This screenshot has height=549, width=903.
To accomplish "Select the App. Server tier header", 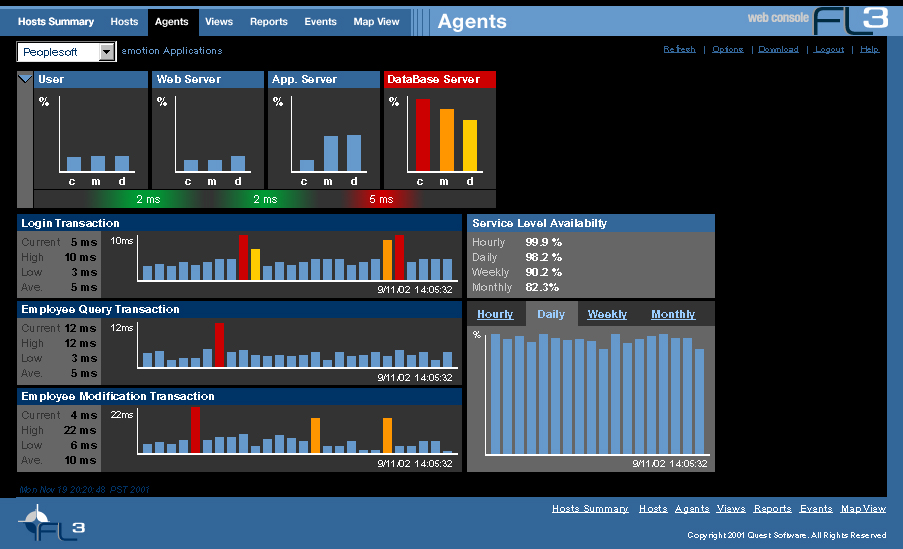I will click(x=324, y=79).
